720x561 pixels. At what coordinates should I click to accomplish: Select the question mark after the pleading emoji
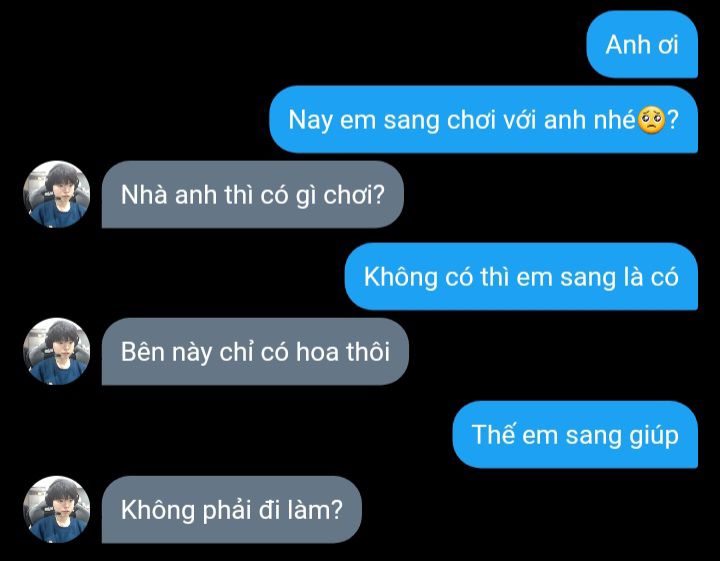pyautogui.click(x=672, y=120)
